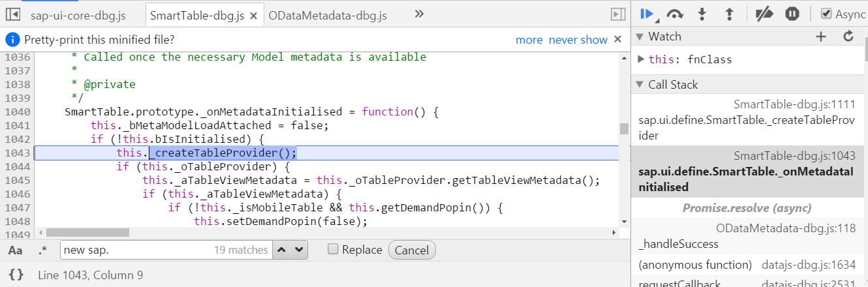
Task: Step into next function call
Action: pyautogui.click(x=703, y=14)
